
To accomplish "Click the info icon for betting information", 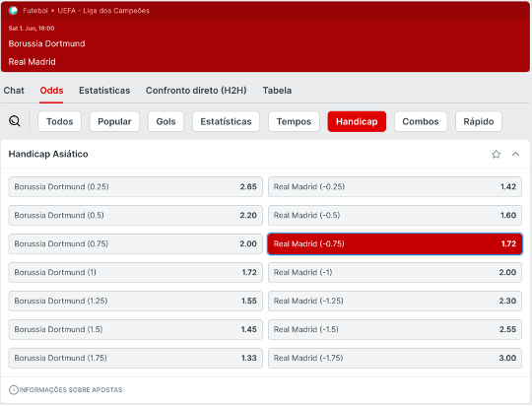I will pyautogui.click(x=13, y=389).
